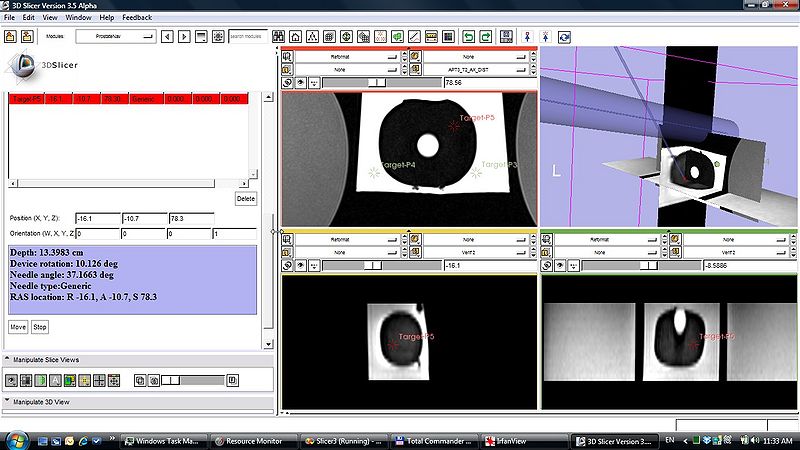Open the Vert2 volume dropdown in green viewer
The image size is (800, 450).
pos(735,252)
